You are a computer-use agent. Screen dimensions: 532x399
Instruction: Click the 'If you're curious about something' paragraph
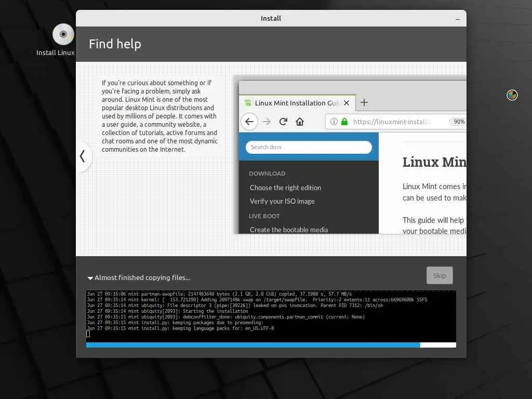[159, 116]
